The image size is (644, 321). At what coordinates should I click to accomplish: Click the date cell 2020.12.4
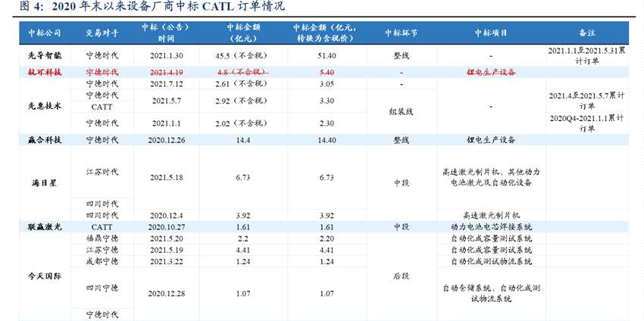click(x=167, y=216)
